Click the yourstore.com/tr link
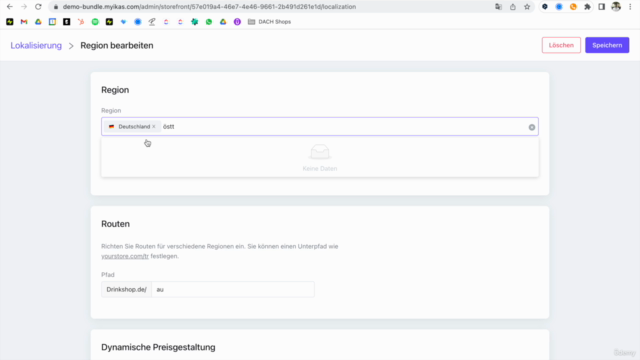Screen dimensions: 640x360 pos(125,256)
